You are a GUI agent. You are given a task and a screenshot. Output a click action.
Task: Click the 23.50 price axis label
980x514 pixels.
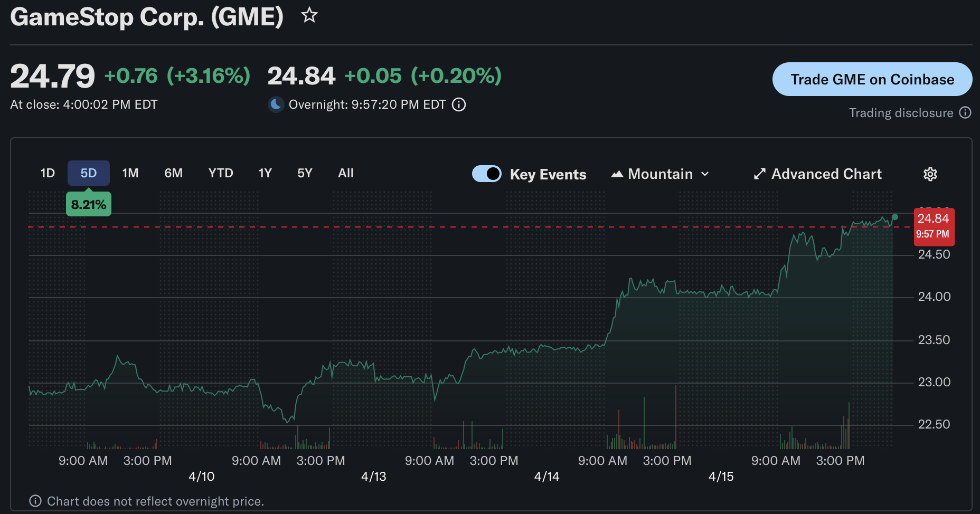tap(934, 340)
